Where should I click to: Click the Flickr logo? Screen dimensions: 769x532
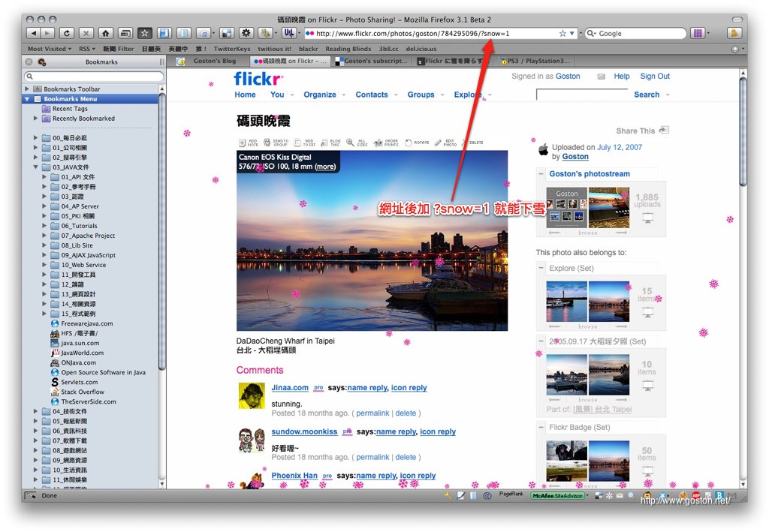(258, 78)
